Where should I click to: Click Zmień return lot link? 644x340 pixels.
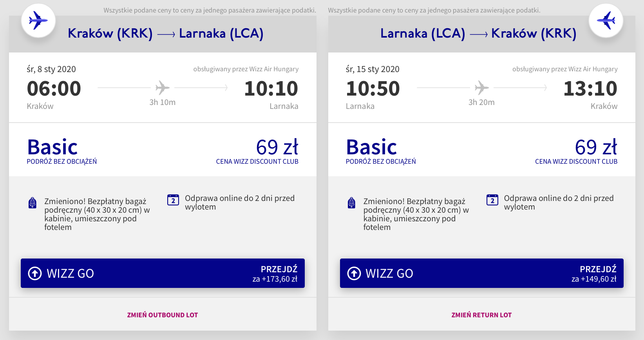[x=481, y=315]
